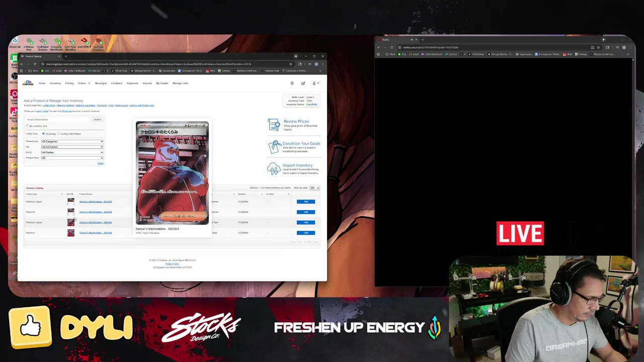Toggle My Inventory Only checkbox
The height and width of the screenshot is (362, 644).
pyautogui.click(x=28, y=126)
